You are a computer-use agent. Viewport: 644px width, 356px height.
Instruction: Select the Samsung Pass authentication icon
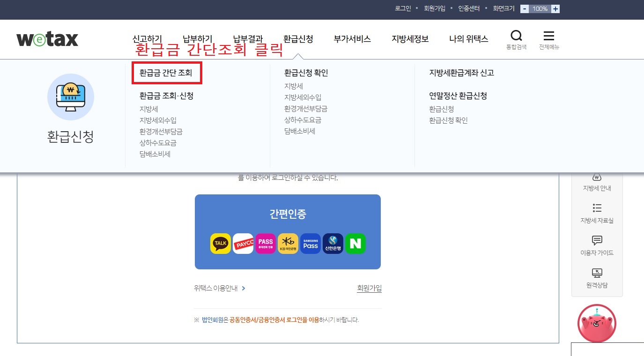point(311,243)
